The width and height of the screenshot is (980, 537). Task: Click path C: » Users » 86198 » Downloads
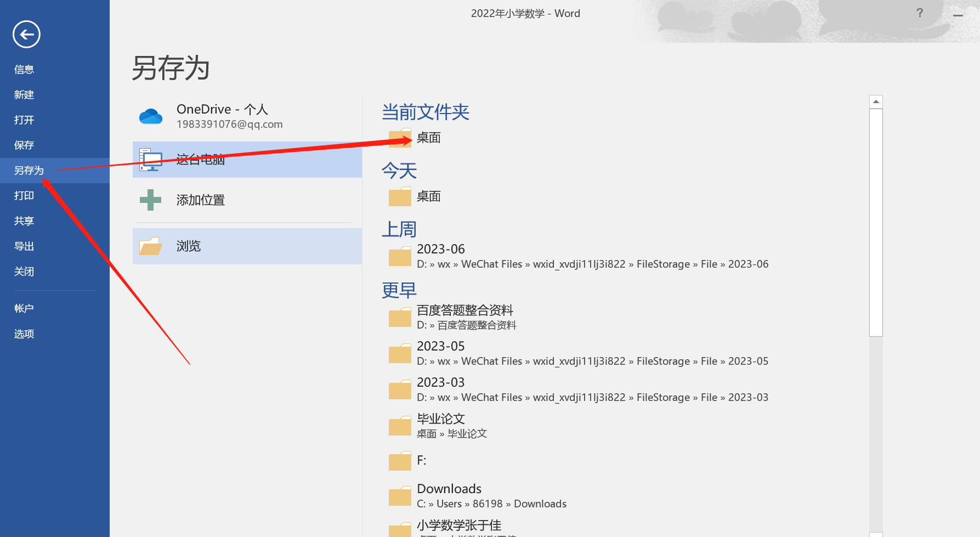click(x=491, y=504)
